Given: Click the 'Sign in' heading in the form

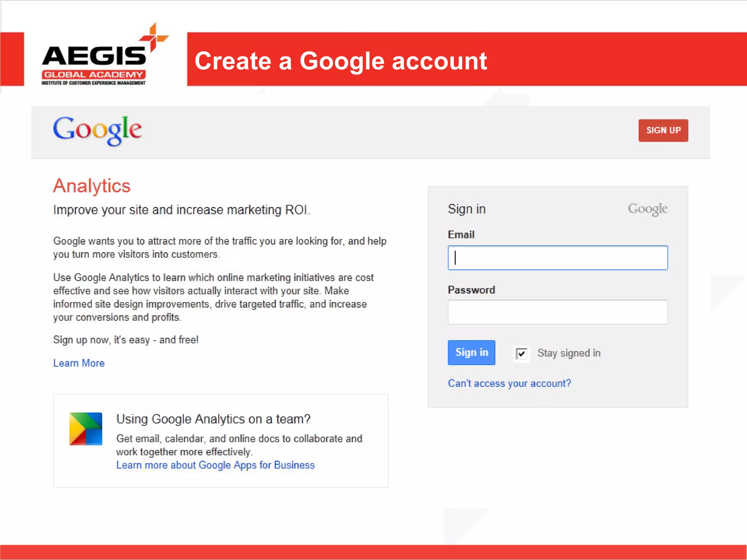Looking at the screenshot, I should 467,209.
